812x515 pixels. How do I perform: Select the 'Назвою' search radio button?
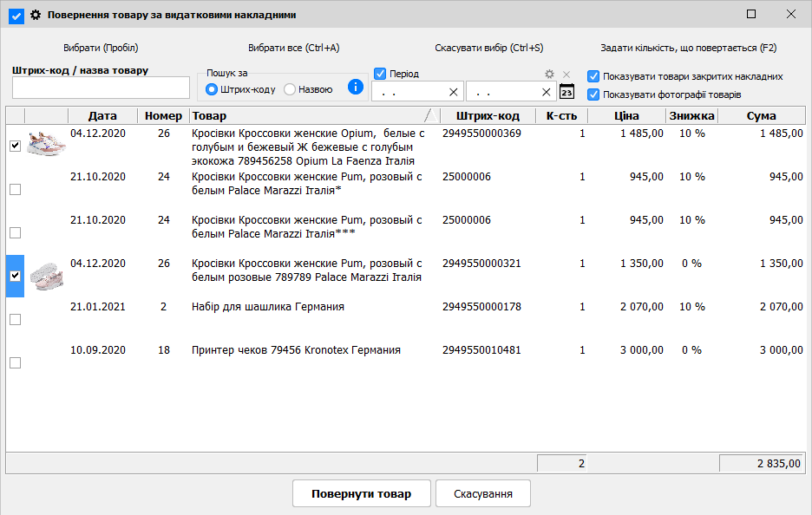point(291,89)
